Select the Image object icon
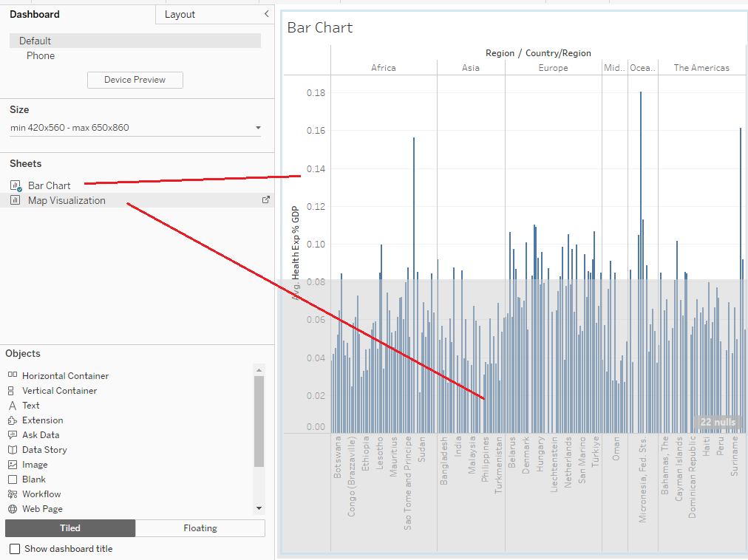Image resolution: width=748 pixels, height=560 pixels. click(x=13, y=464)
